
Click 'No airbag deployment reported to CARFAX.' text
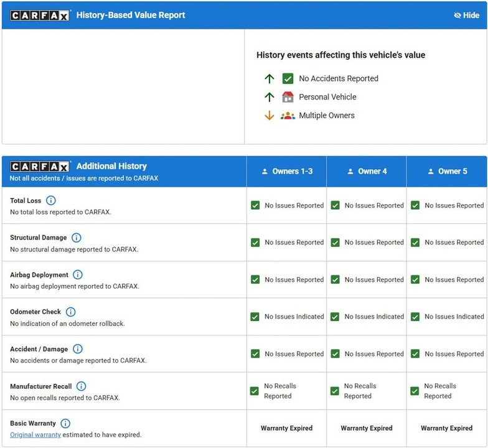[75, 286]
